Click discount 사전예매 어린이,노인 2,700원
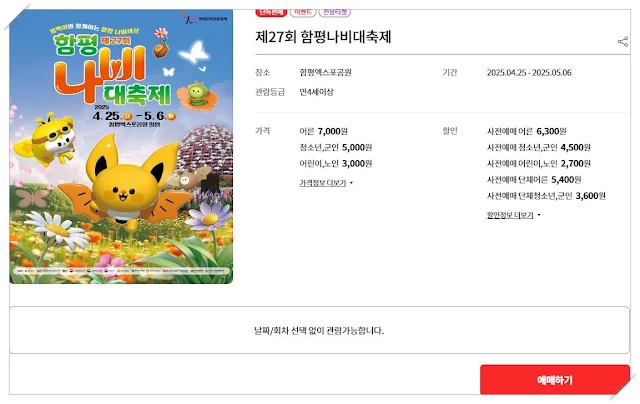Image resolution: width=640 pixels, height=404 pixels. click(x=539, y=164)
